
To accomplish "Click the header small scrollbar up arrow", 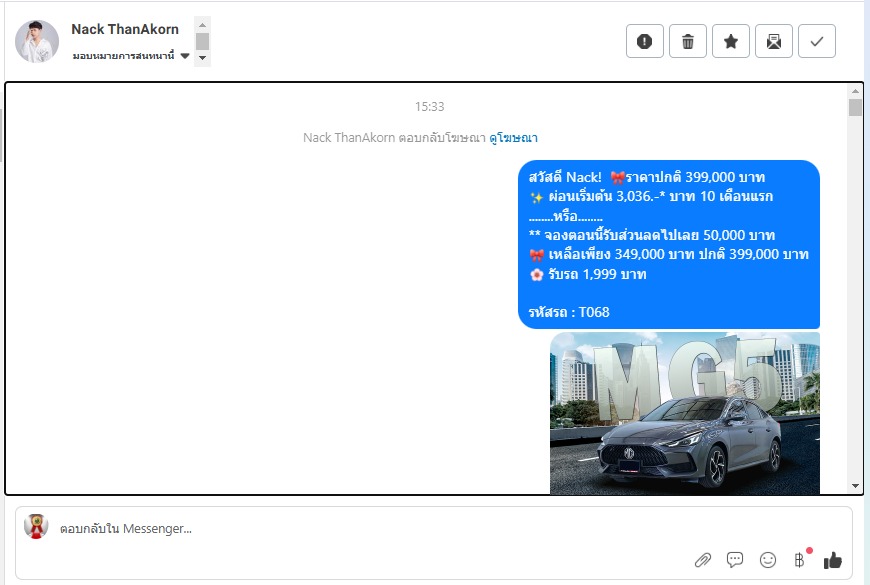I will pyautogui.click(x=203, y=25).
